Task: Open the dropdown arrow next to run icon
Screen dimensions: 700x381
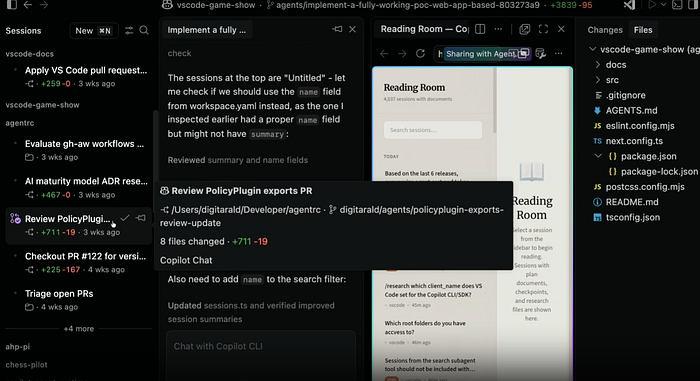Action: tap(663, 5)
